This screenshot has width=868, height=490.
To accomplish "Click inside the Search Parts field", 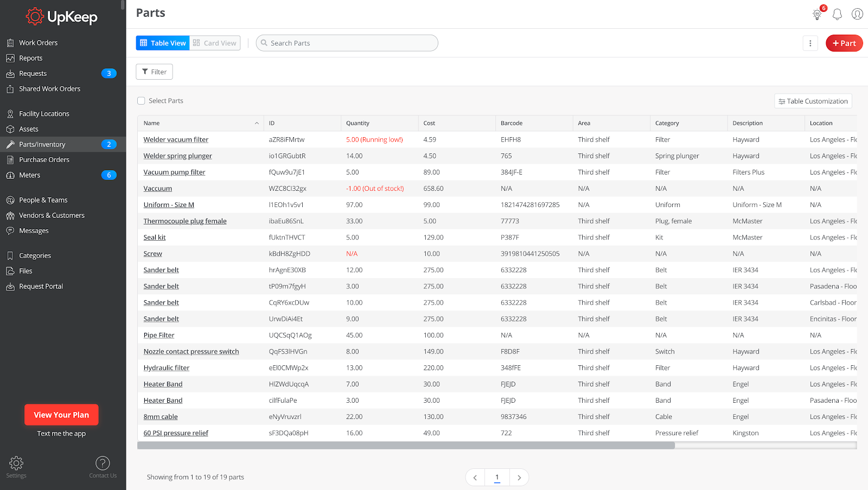I will pyautogui.click(x=347, y=43).
